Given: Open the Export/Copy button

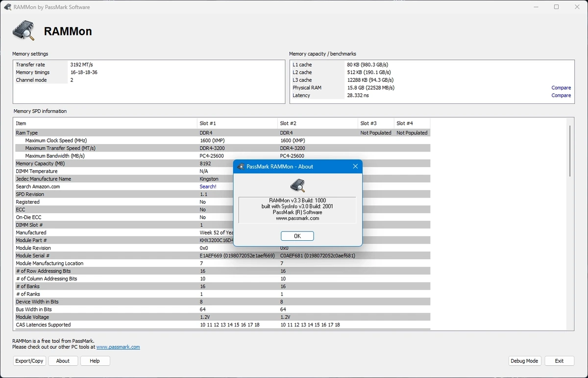Looking at the screenshot, I should pos(29,361).
